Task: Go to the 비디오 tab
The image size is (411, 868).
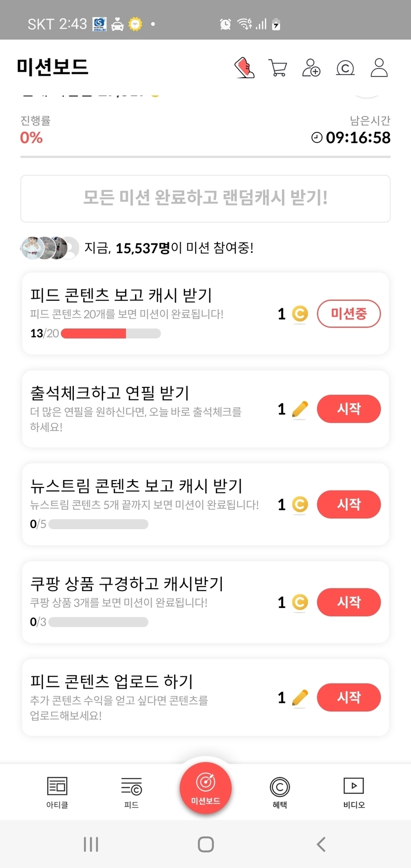Action: point(354,792)
